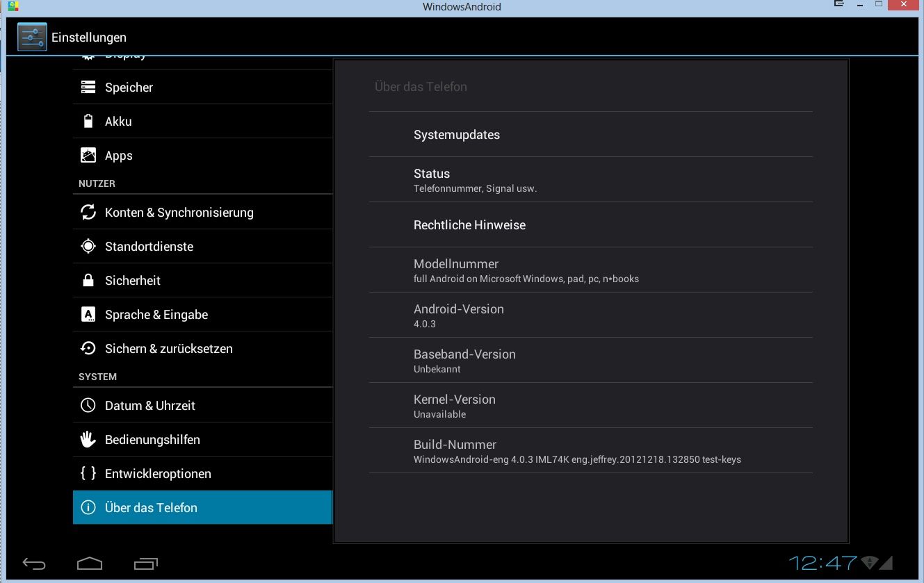Open the recent apps overview button
Image resolution: width=924 pixels, height=583 pixels.
(145, 563)
